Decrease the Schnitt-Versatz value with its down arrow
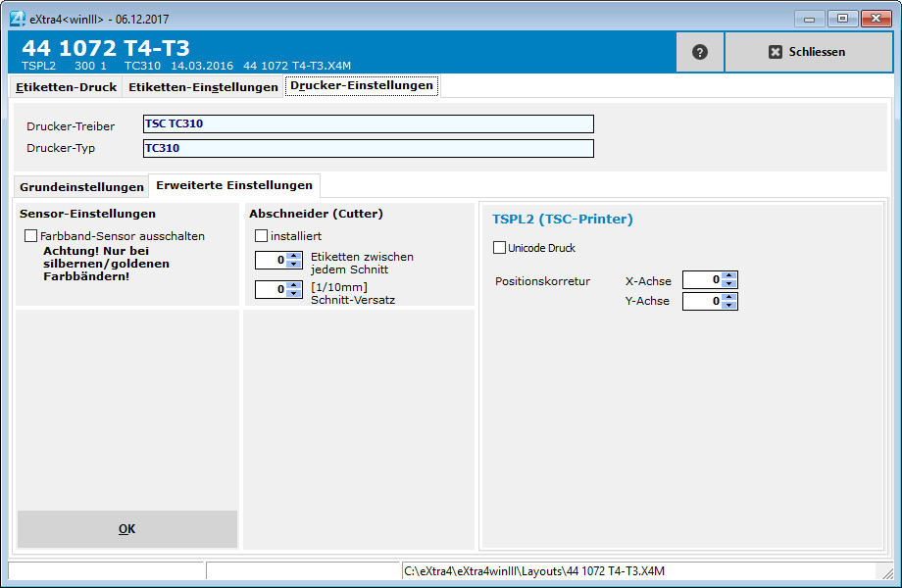Screen dimensions: 902x588 [x=293, y=293]
